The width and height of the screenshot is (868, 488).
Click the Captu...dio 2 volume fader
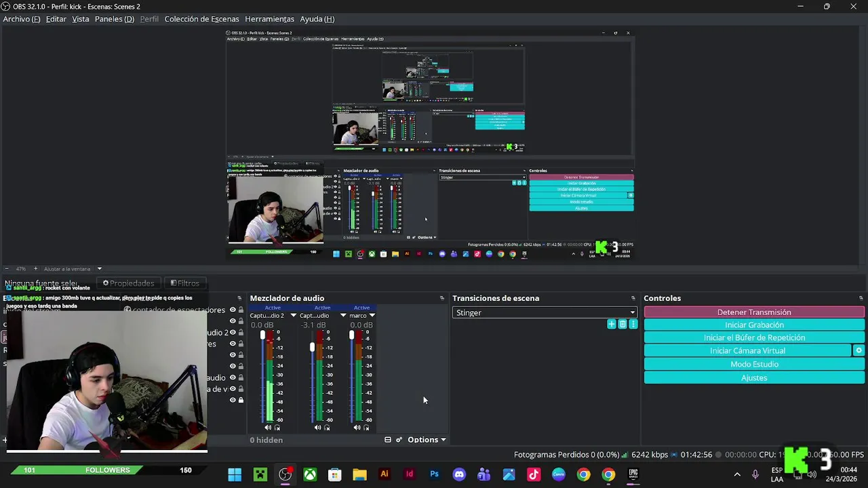click(x=262, y=335)
